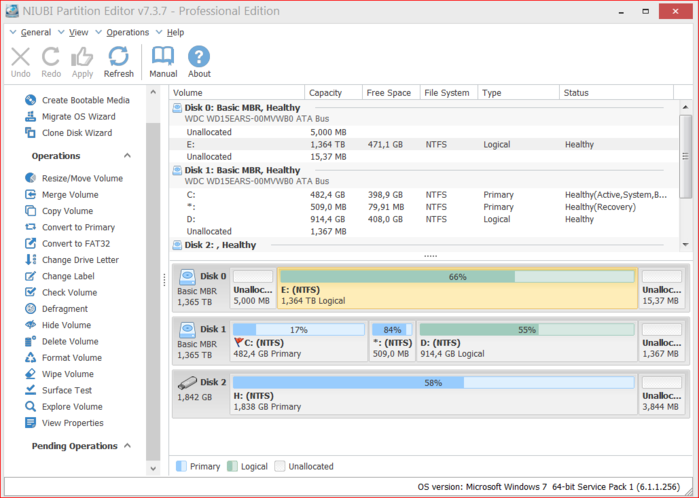The image size is (699, 498).
Task: Select Disk 1 header in volume list
Action: point(424,175)
